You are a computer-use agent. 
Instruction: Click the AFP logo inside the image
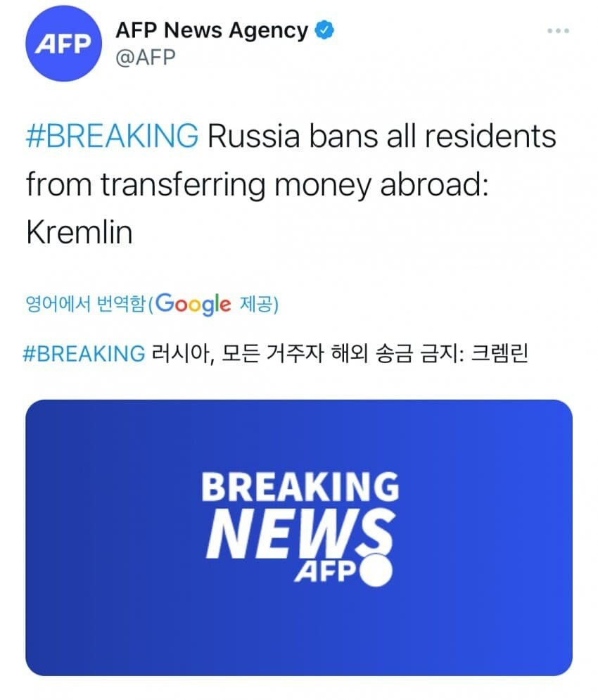(x=326, y=573)
